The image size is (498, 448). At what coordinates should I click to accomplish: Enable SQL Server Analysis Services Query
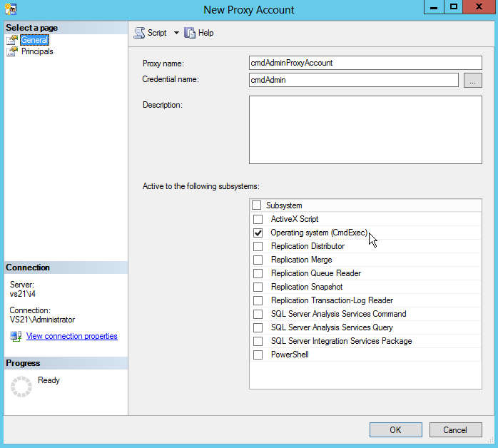258,327
